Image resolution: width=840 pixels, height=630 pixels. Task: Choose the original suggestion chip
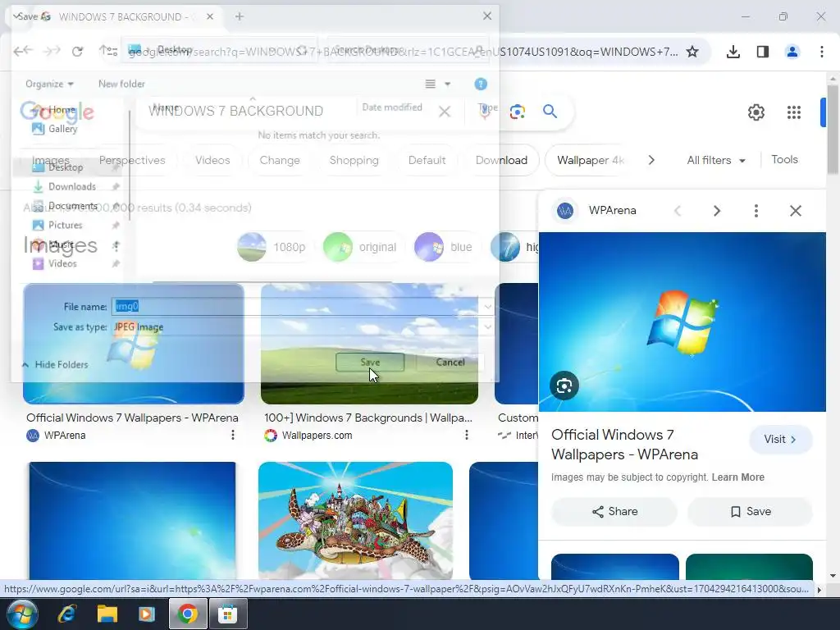point(362,247)
